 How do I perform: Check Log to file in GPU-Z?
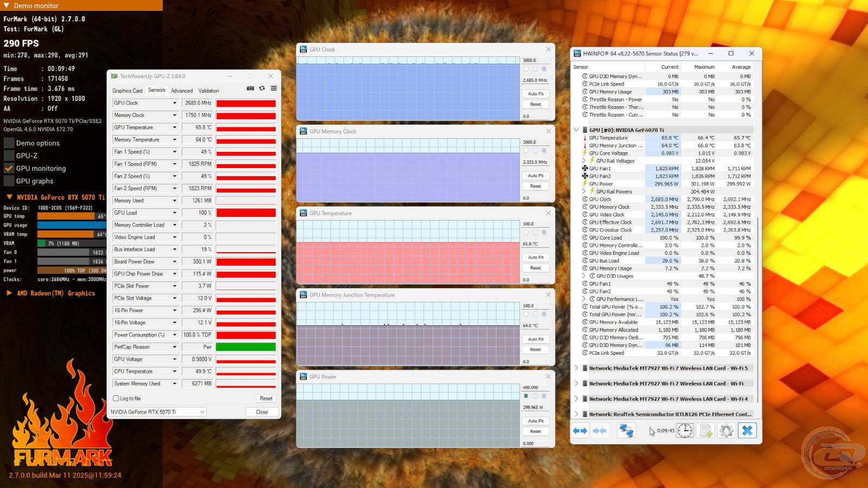tap(116, 399)
